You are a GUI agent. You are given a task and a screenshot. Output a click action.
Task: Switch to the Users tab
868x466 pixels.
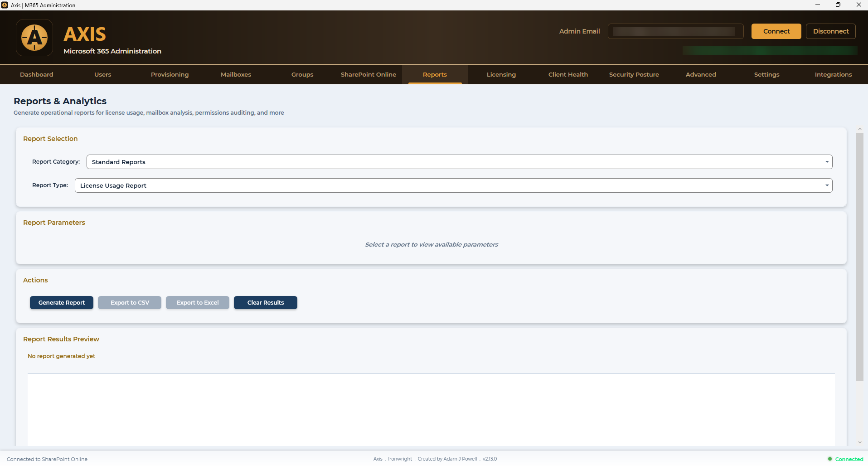pyautogui.click(x=103, y=74)
